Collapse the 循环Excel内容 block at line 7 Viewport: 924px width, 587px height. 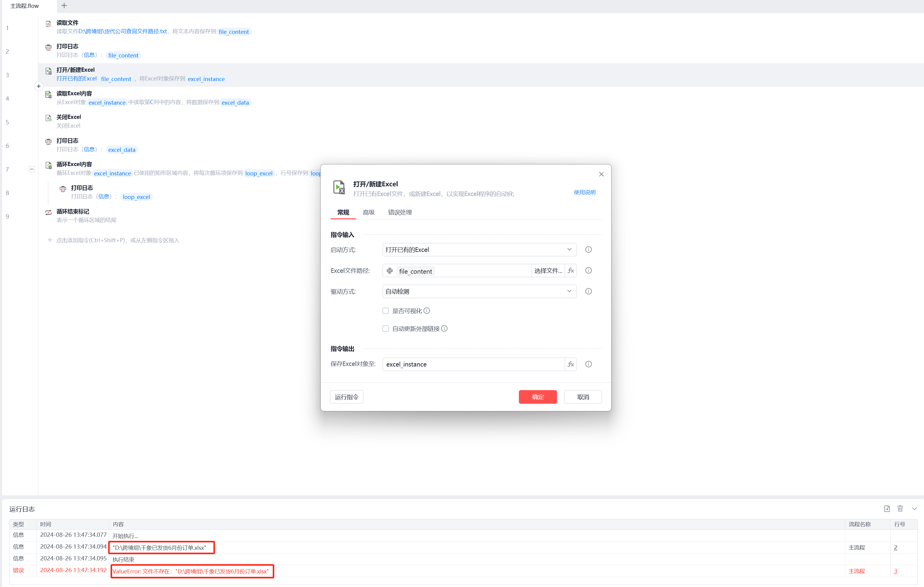point(32,169)
